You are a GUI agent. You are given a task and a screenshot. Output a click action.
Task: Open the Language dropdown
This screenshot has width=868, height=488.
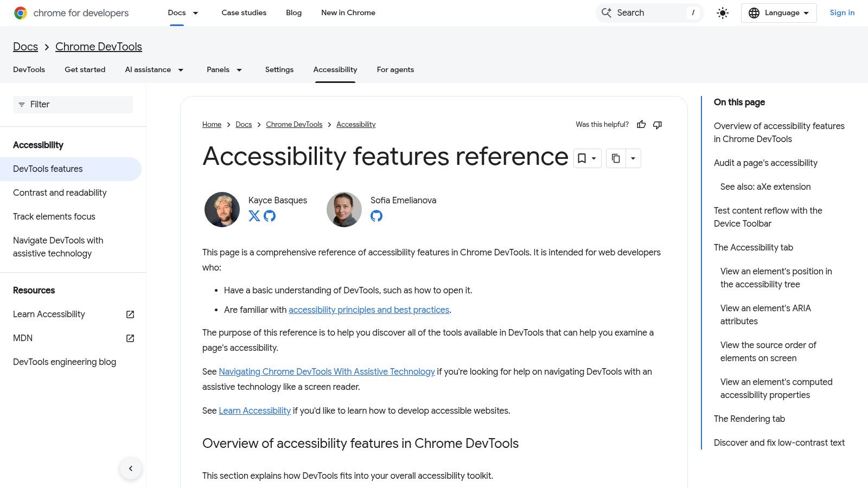(x=778, y=13)
